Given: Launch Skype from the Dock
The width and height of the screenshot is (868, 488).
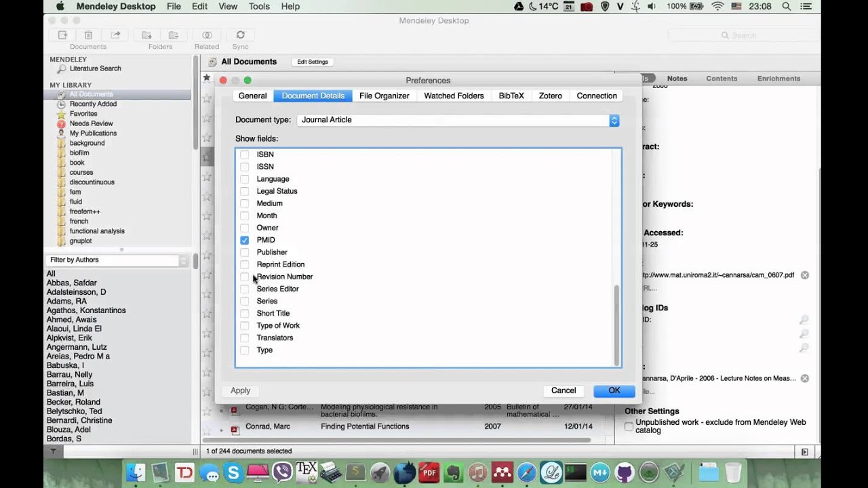Looking at the screenshot, I should click(x=233, y=472).
